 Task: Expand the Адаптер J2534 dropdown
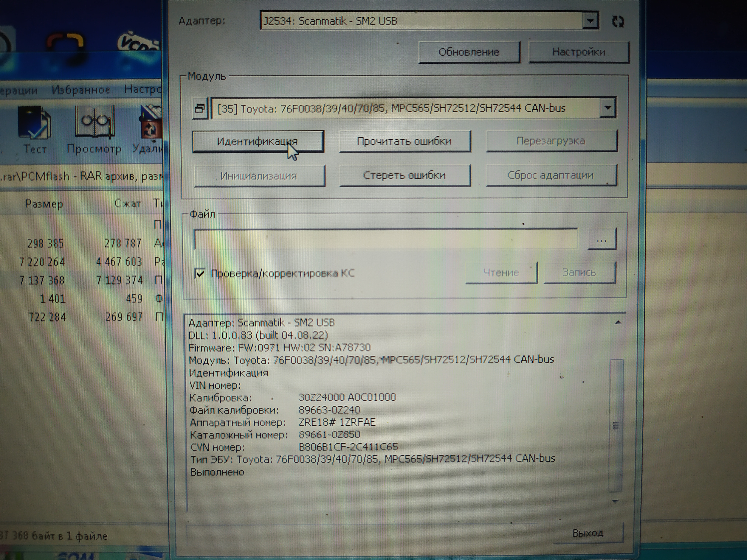[590, 21]
